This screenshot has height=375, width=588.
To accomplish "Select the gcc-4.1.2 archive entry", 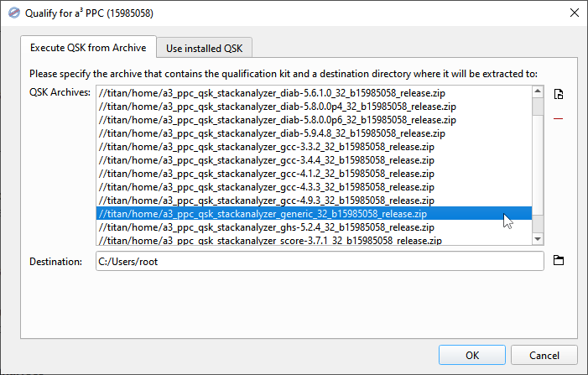I will [314, 174].
